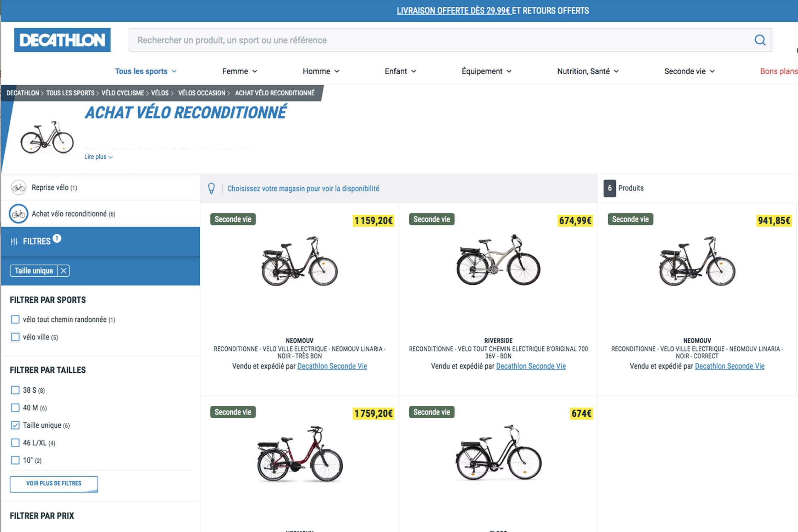Viewport: 798px width, 532px height.
Task: Open Decathlon Seconde Vie seller link under Riverside
Action: coord(531,366)
